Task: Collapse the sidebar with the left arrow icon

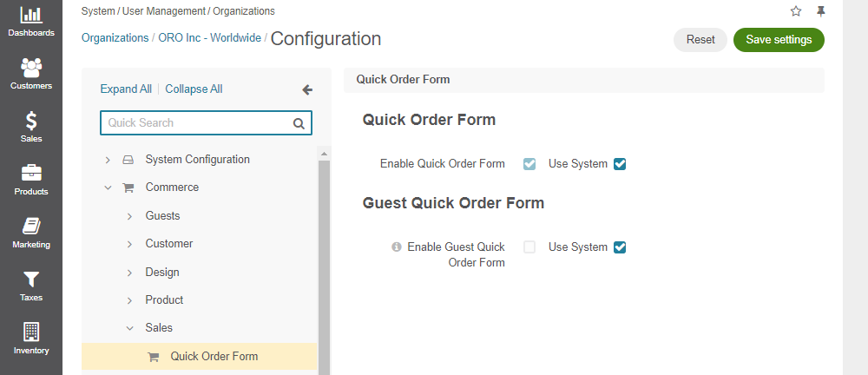Action: pyautogui.click(x=307, y=89)
